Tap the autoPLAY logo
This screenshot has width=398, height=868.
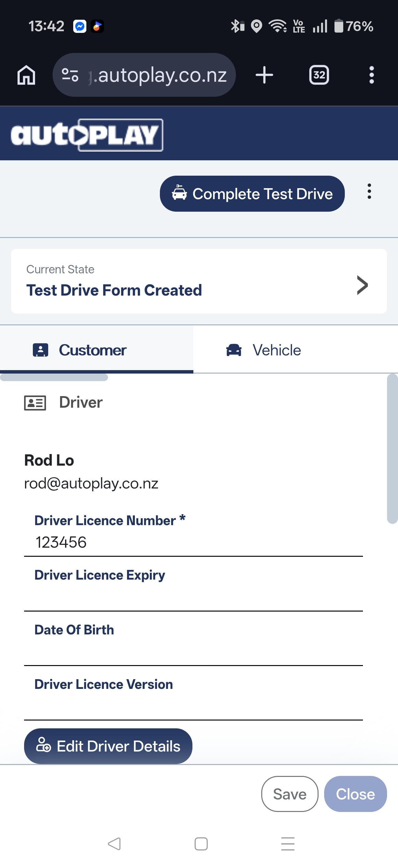click(87, 135)
